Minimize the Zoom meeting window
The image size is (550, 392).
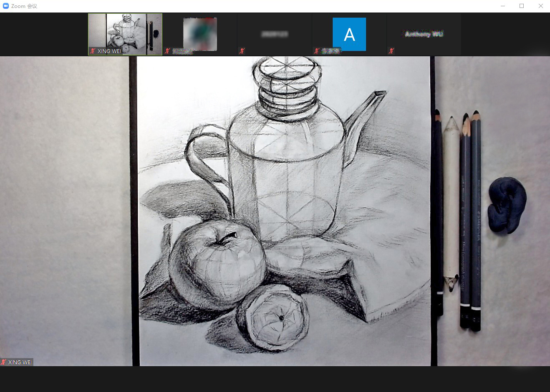pos(503,6)
